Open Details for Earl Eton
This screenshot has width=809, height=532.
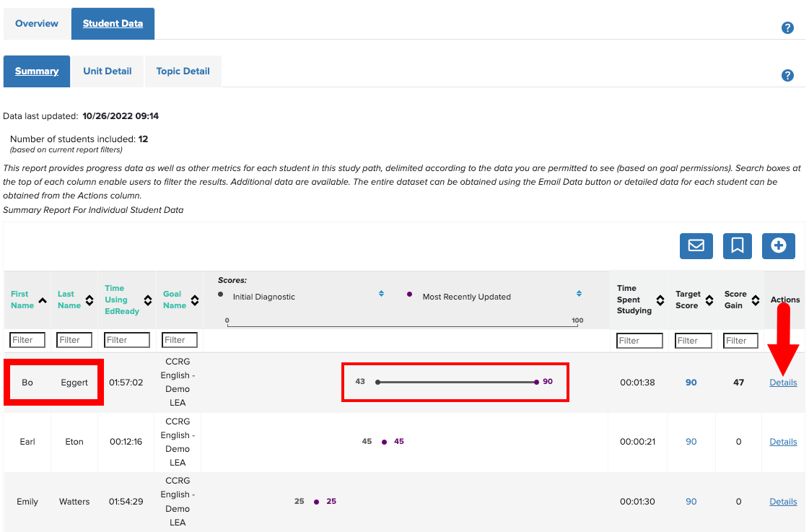[783, 442]
